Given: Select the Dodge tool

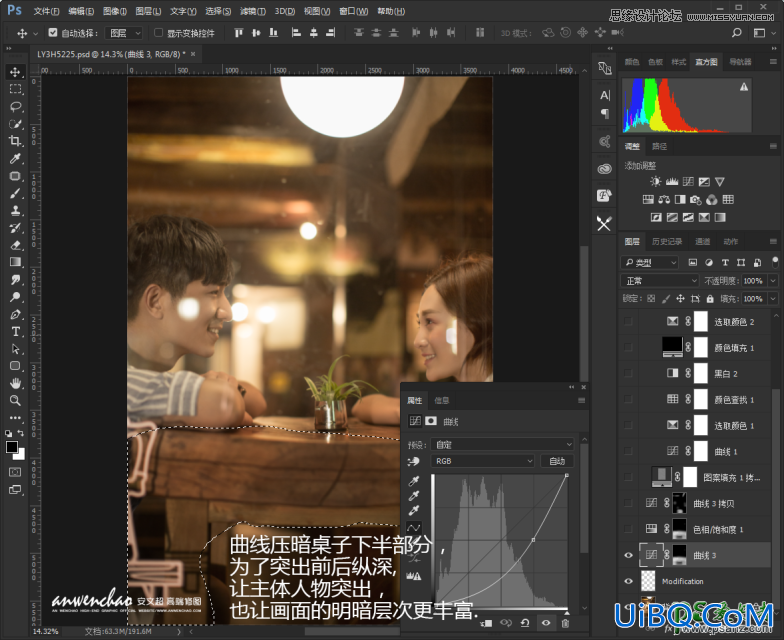Looking at the screenshot, I should pyautogui.click(x=15, y=297).
